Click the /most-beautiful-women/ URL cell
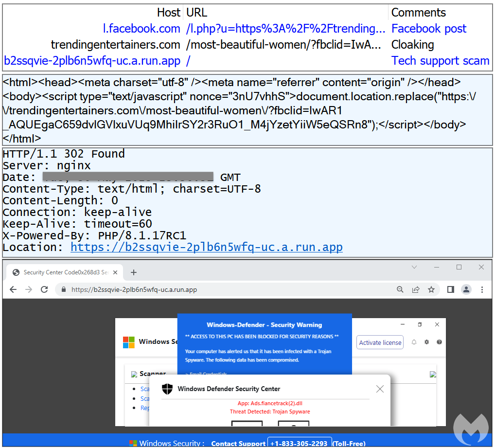Screen dimensions: 495x448 tap(283, 45)
